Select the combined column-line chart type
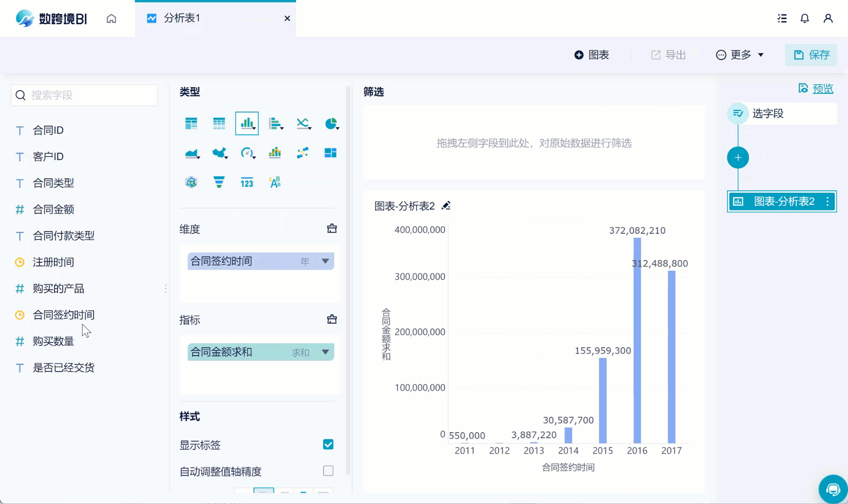 click(x=275, y=153)
